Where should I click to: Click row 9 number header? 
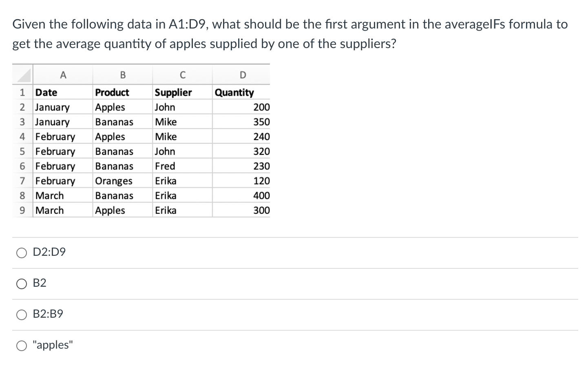[23, 210]
